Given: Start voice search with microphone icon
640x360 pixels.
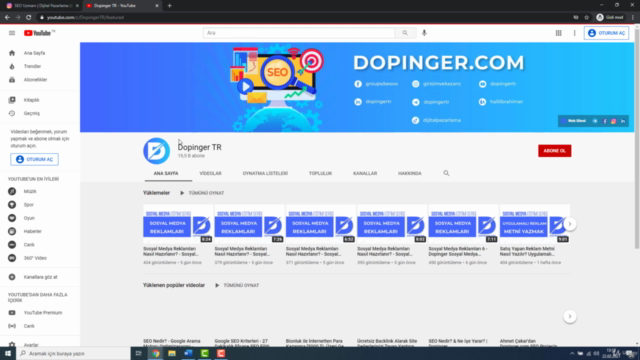Looking at the screenshot, I should pyautogui.click(x=424, y=33).
